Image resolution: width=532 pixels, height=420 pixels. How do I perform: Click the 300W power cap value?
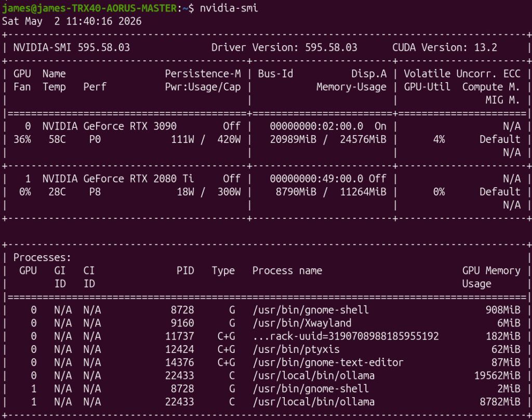229,192
